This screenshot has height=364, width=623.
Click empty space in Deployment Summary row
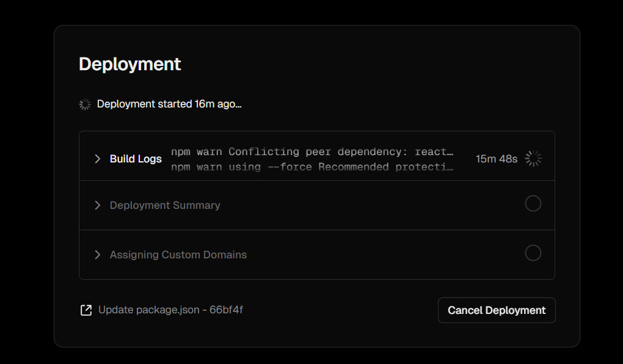(366, 205)
